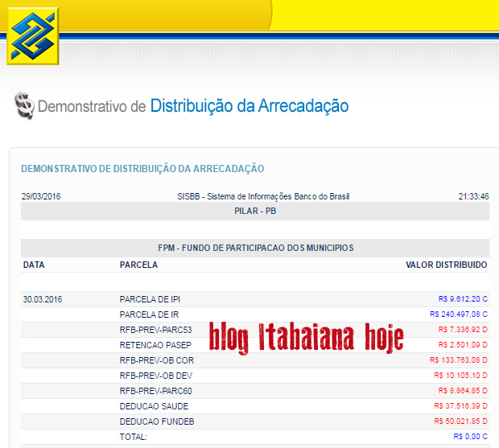
Task: Click the Banco do Brasil logo
Action: [33, 36]
